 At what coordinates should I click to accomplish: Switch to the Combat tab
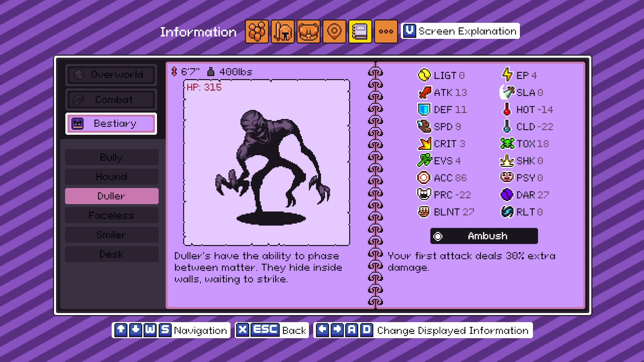(111, 100)
